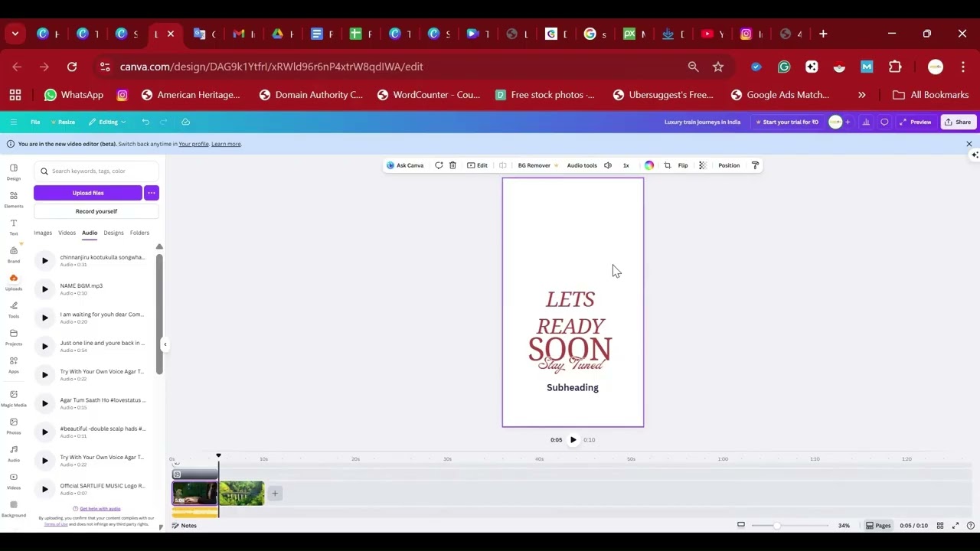980x551 pixels.
Task: Open the Design sidebar panel
Action: pos(14,171)
